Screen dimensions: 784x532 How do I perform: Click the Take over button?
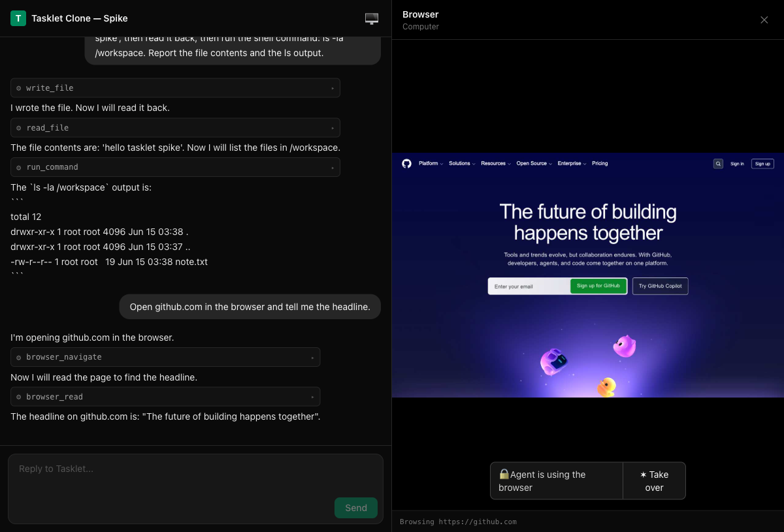pos(654,481)
